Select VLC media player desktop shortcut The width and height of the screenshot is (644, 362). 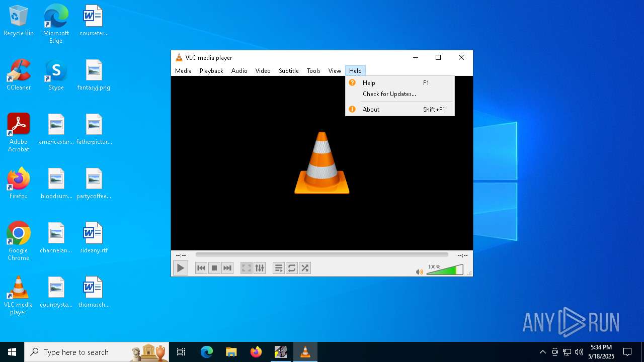(19, 296)
